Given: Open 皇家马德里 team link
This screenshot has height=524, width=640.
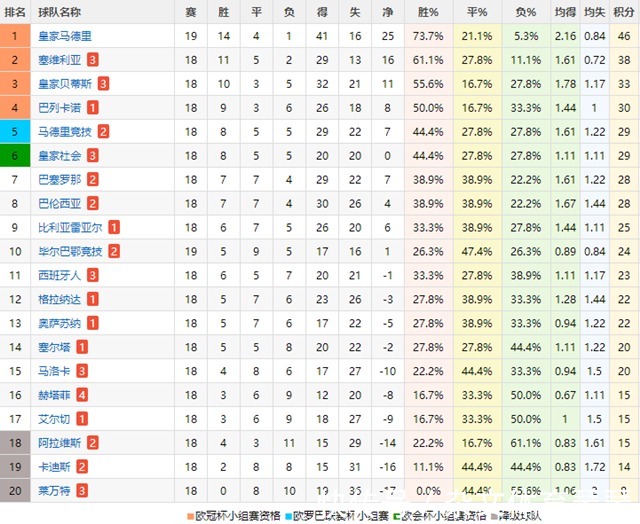Looking at the screenshot, I should point(65,36).
